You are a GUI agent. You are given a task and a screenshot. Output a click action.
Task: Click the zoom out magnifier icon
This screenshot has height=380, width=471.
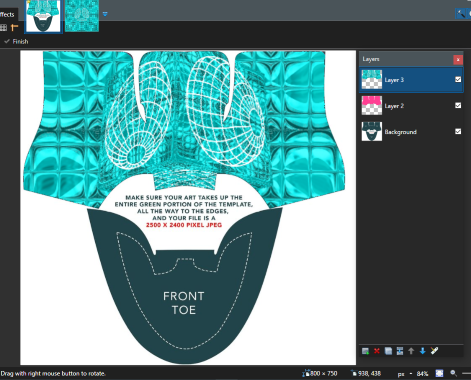coord(453,373)
